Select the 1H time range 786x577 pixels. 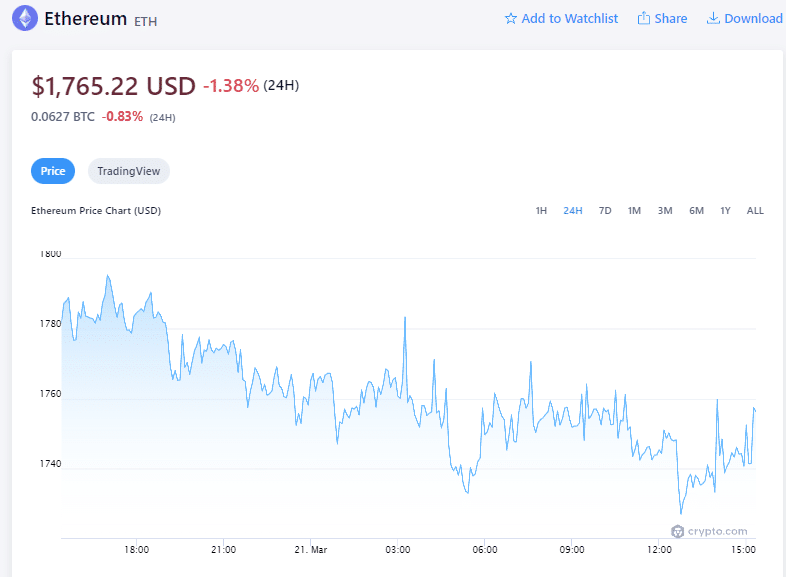tap(541, 211)
